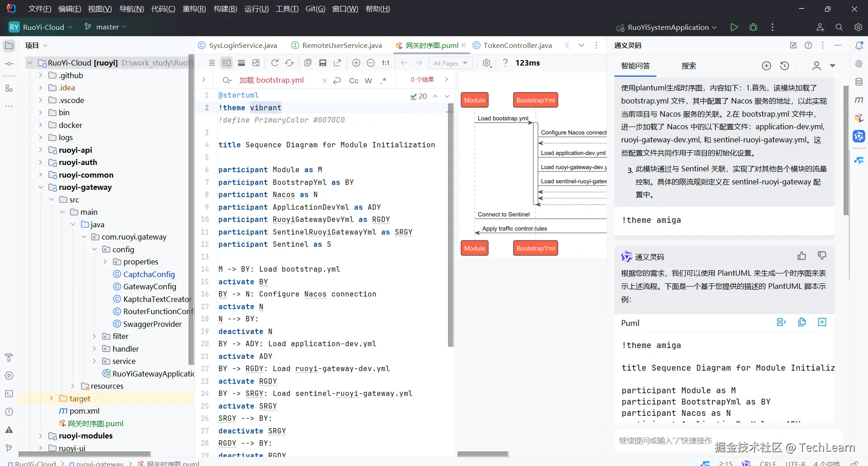Show the editor tabs overflow list
868x466 pixels.
coord(581,45)
